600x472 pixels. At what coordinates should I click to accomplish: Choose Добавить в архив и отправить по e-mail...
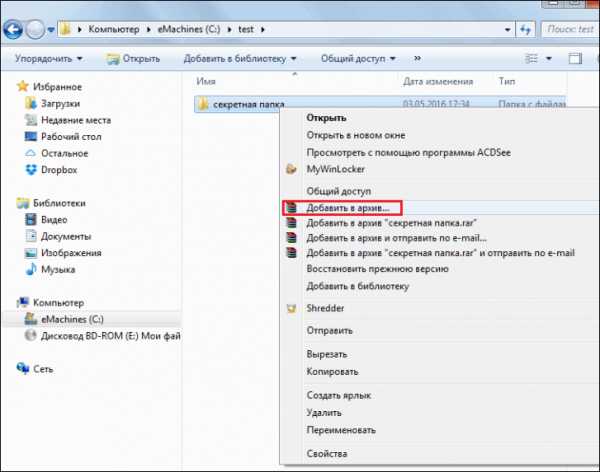point(396,238)
